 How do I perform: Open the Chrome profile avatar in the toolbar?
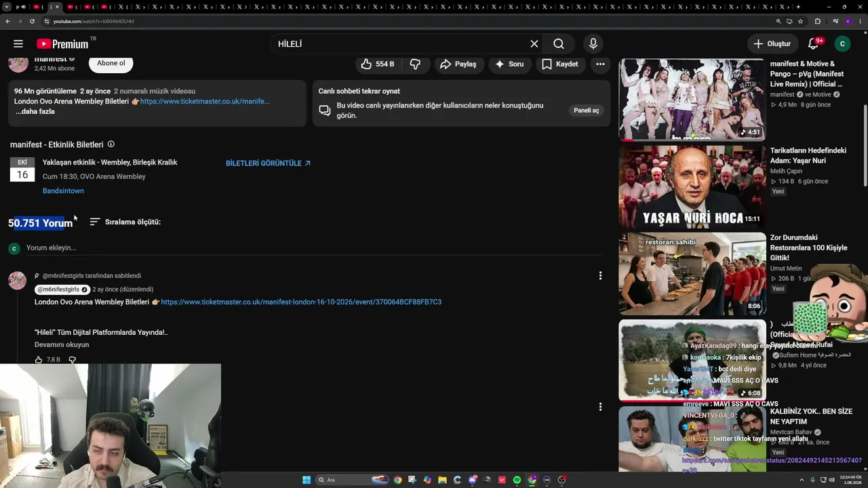(x=848, y=21)
